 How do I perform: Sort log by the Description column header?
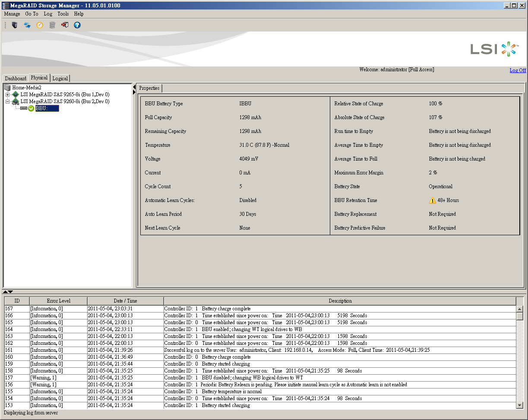[340, 301]
